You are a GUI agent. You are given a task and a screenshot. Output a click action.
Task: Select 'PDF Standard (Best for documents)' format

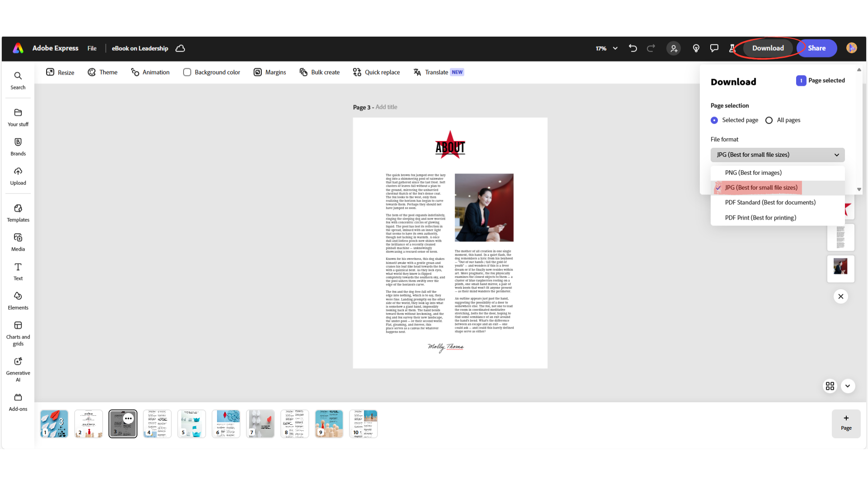point(770,202)
